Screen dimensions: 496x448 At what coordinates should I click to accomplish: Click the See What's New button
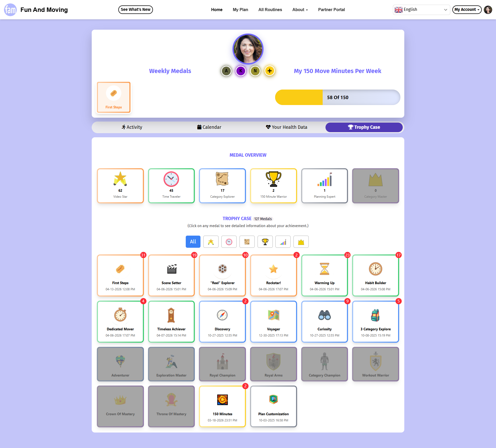(136, 10)
